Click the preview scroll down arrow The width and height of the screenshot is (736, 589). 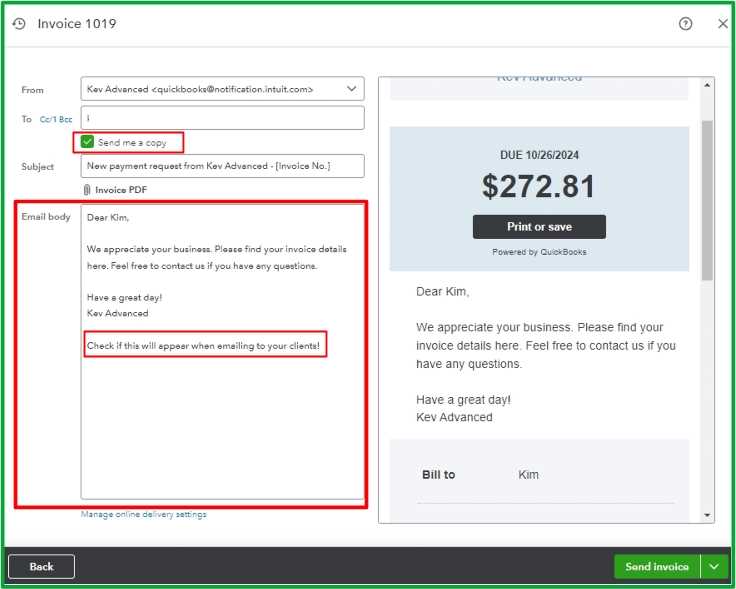(707, 515)
